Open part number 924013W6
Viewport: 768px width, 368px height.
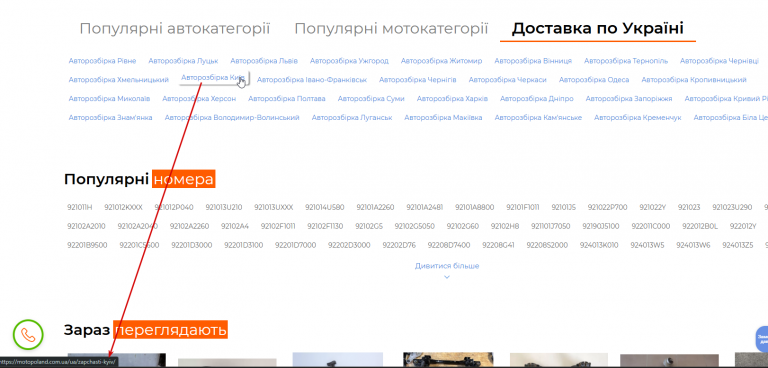694,245
